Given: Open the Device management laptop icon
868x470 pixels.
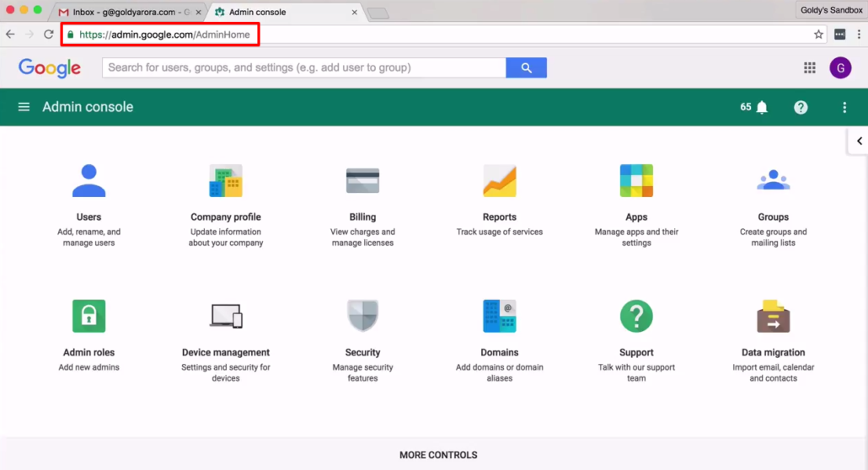Looking at the screenshot, I should pyautogui.click(x=226, y=316).
